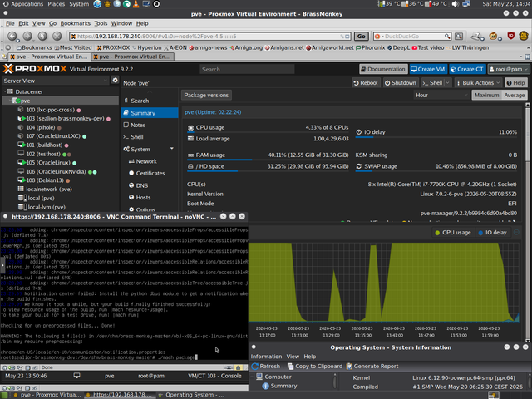Click the browser Reload page icon
This screenshot has width=532, height=399.
[x=42, y=36]
